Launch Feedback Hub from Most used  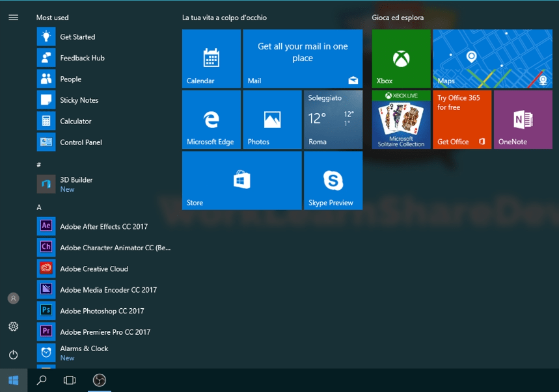[104, 58]
